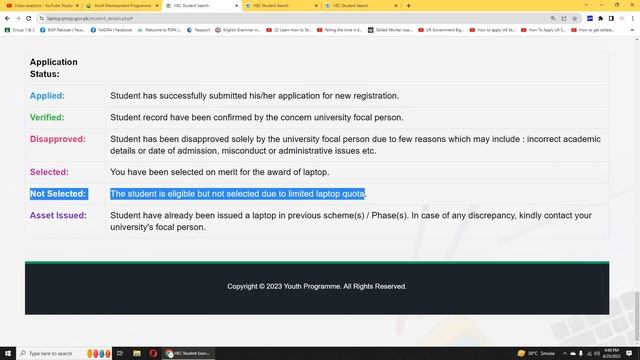
Task: Open the Windows Start menu
Action: click(8, 353)
